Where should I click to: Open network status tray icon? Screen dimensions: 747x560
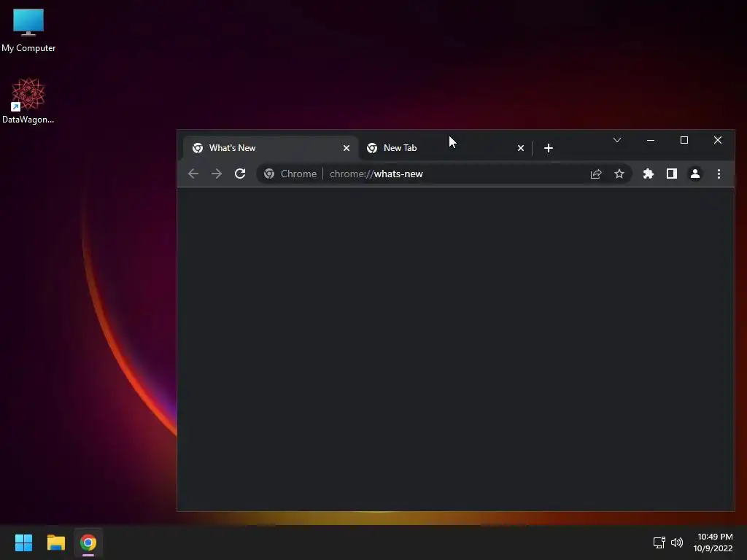pyautogui.click(x=659, y=542)
